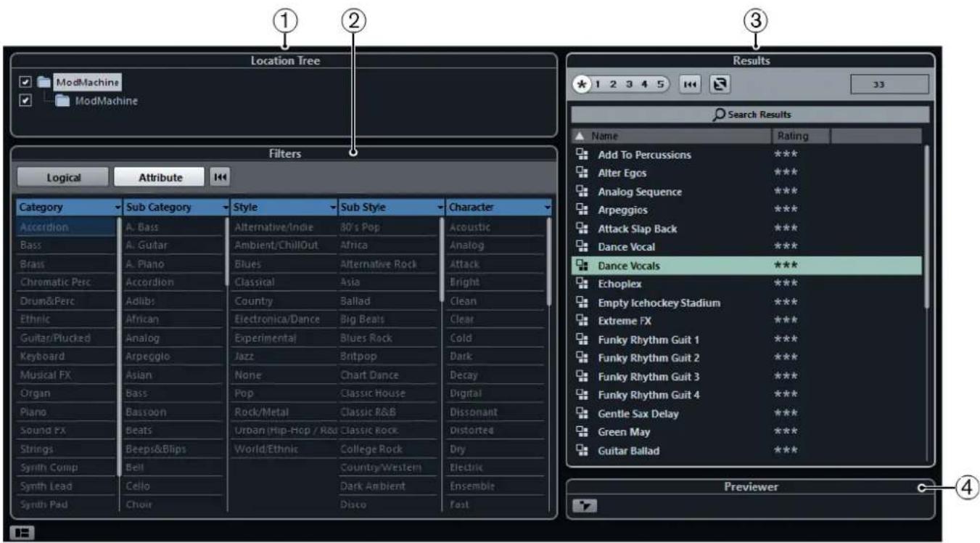Viewport: 980px width, 543px height.
Task: Open the Category column dropdown
Action: 118,208
